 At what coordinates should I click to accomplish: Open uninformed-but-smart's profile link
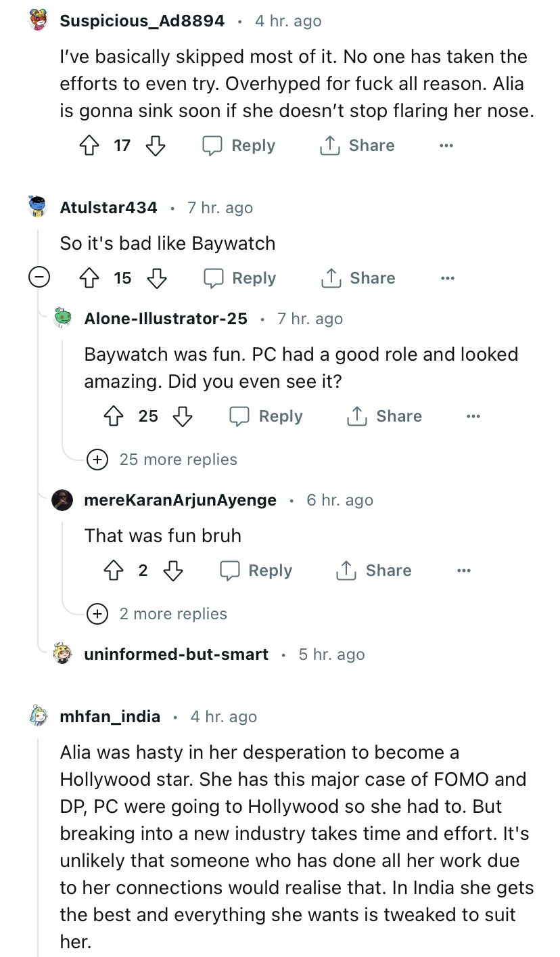pos(176,654)
